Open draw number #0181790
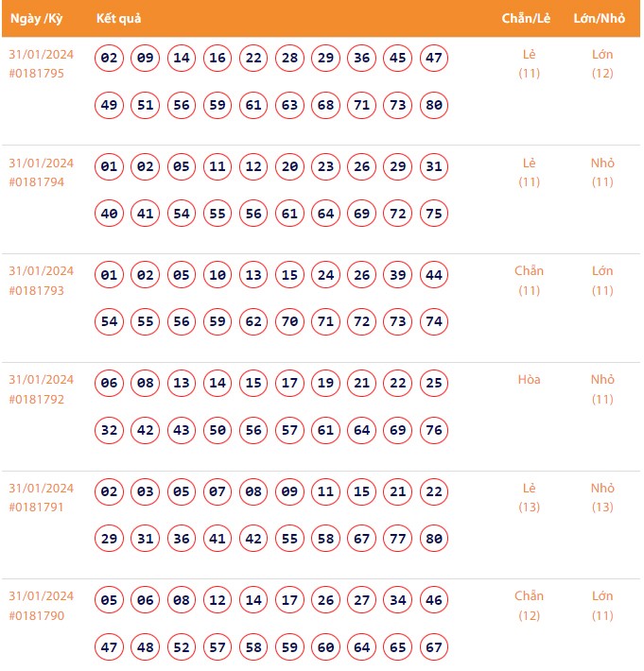This screenshot has height=671, width=644. pyautogui.click(x=37, y=615)
